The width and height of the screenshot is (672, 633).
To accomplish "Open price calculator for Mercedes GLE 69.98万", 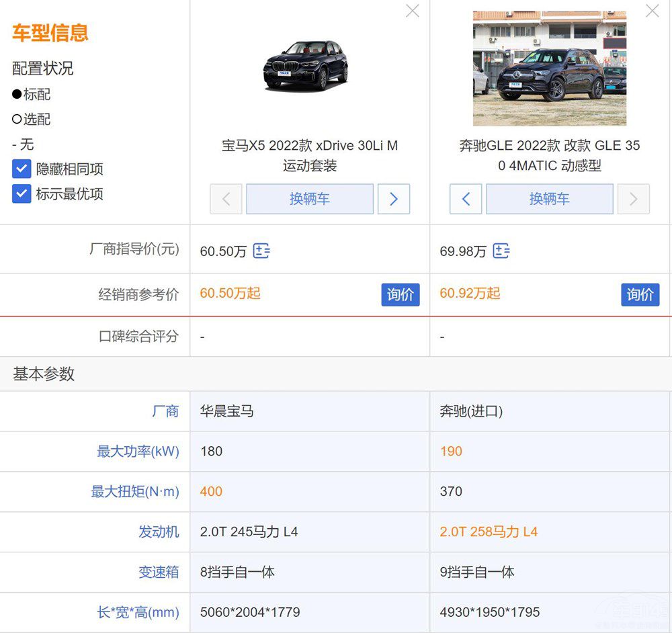I will point(501,251).
